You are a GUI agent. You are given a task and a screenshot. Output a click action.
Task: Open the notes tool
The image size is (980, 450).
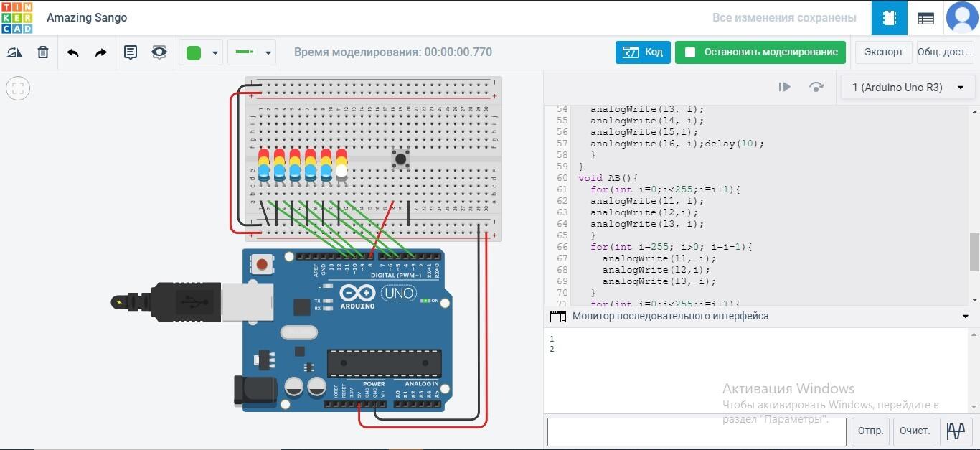(x=131, y=52)
